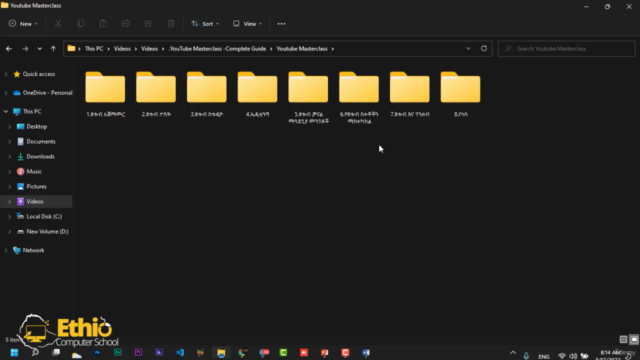Open Word from the taskbar
The width and height of the screenshot is (640, 360).
point(366,353)
